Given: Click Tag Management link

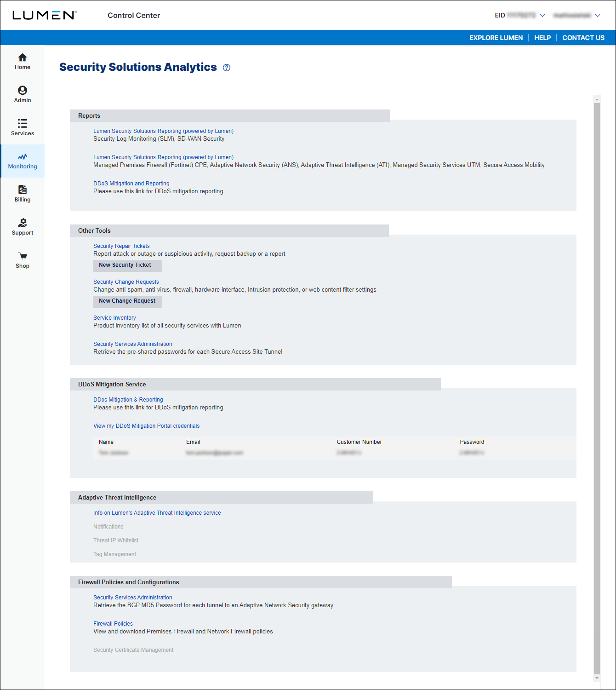Looking at the screenshot, I should point(114,554).
